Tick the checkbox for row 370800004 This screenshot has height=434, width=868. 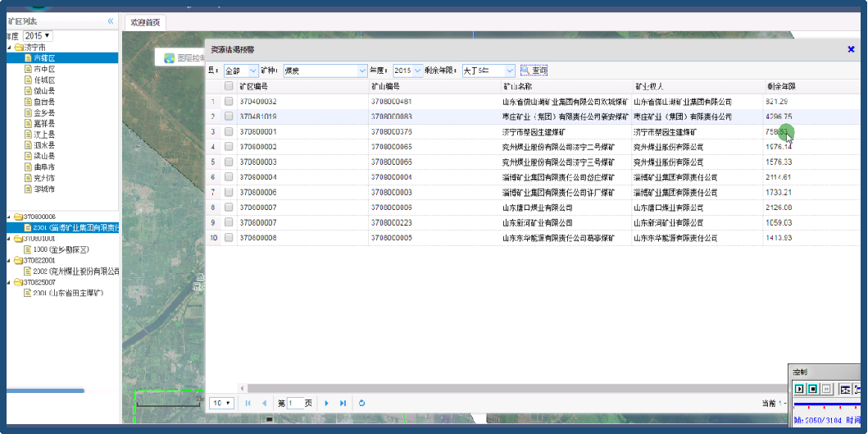point(229,177)
